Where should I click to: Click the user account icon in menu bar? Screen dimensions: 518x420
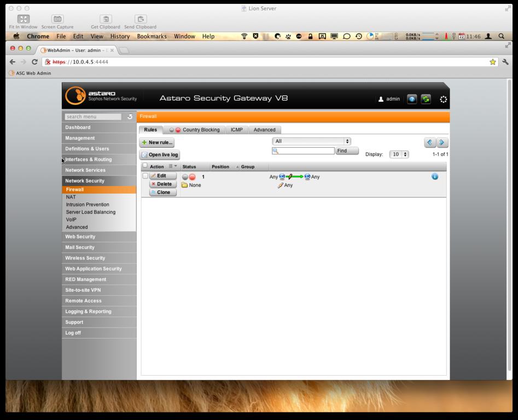[x=488, y=36]
